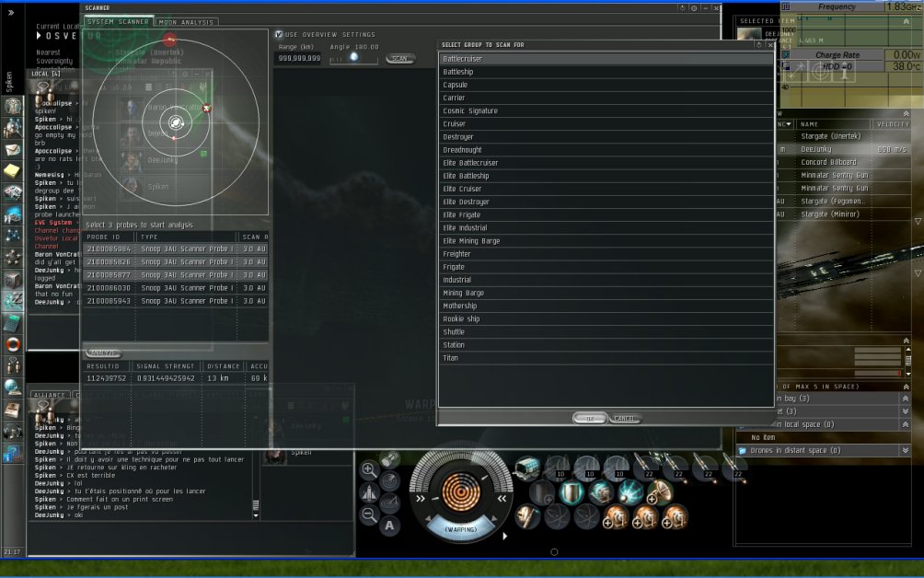Viewport: 924px width, 578px height.
Task: Open the cargo hold icon on HUD
Action: click(x=389, y=459)
